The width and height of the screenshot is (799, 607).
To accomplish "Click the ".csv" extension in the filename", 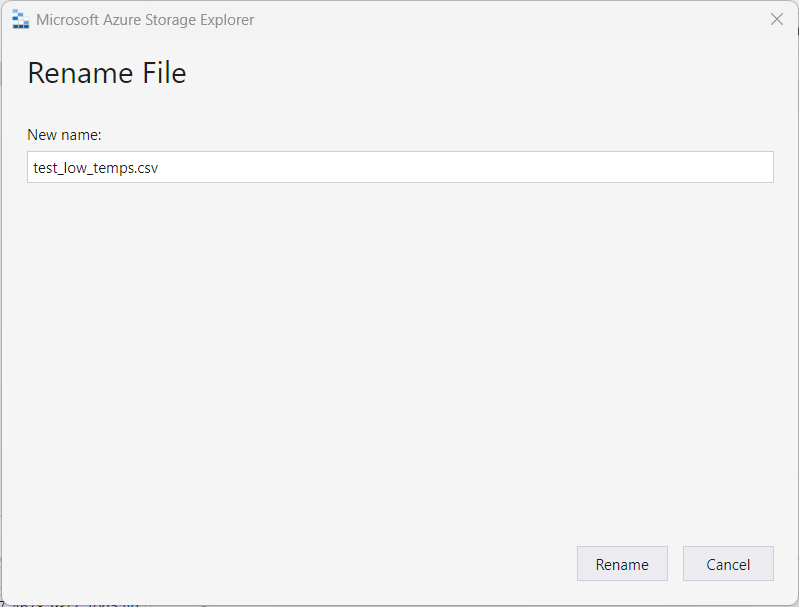I will [147, 168].
